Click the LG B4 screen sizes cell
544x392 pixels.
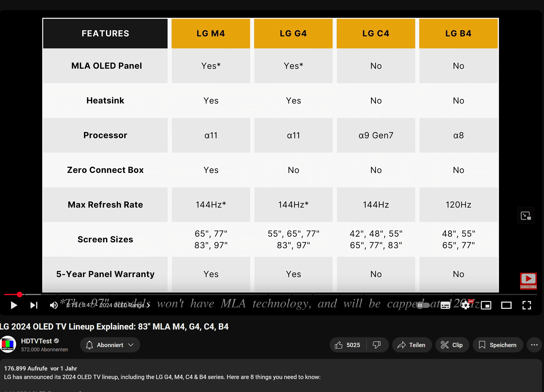pos(458,240)
